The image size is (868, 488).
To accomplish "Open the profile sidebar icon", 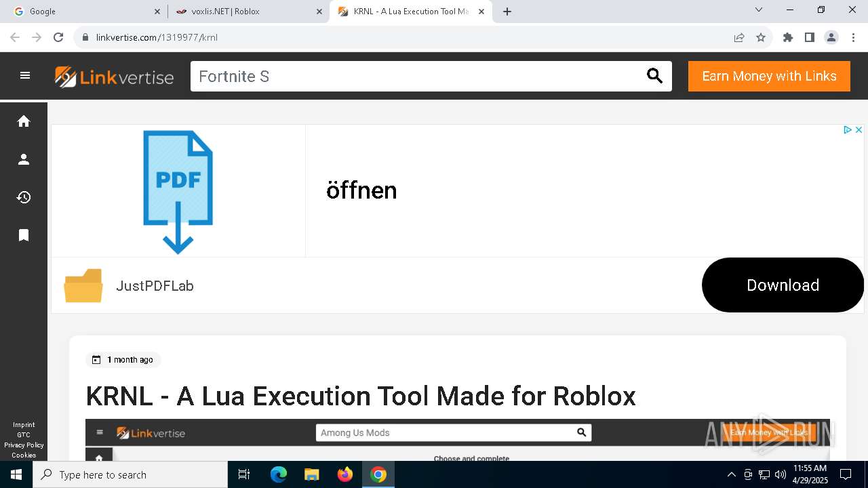I will (x=24, y=159).
